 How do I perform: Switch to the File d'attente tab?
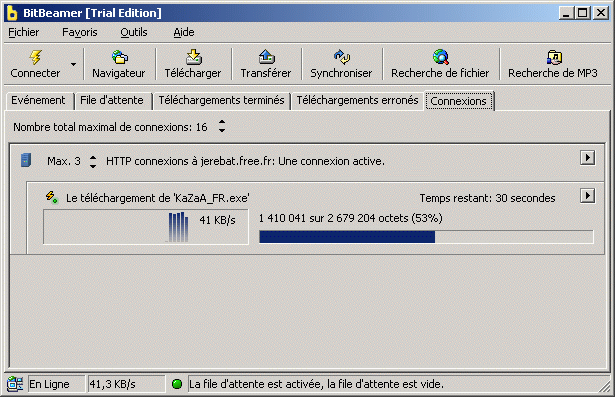click(x=112, y=100)
